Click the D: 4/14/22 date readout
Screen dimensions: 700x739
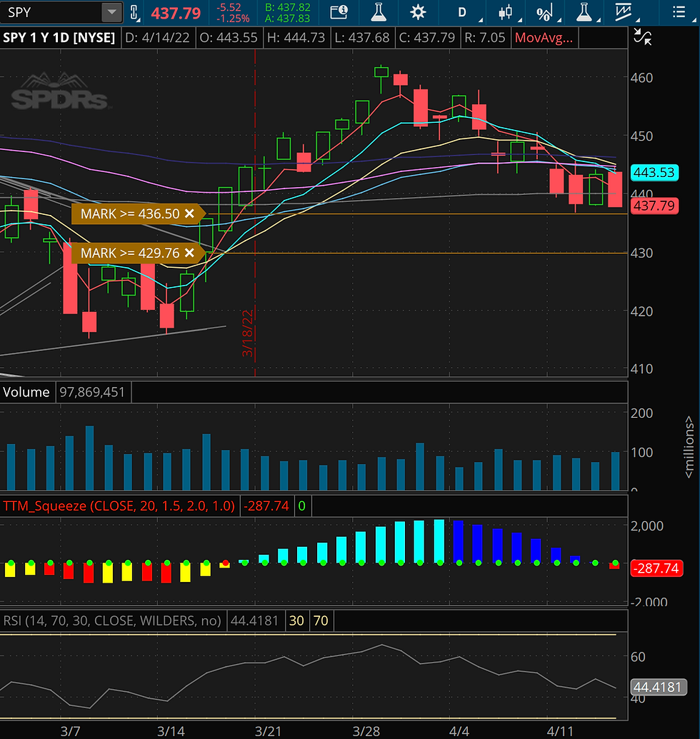157,38
